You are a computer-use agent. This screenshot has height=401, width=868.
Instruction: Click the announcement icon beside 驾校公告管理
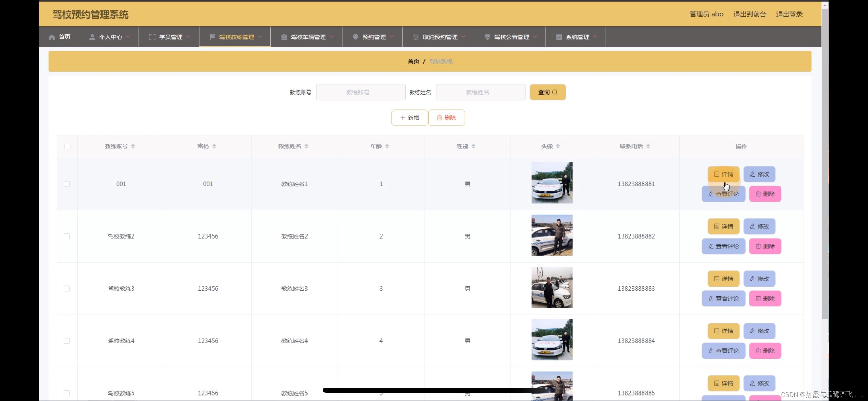[x=487, y=37]
